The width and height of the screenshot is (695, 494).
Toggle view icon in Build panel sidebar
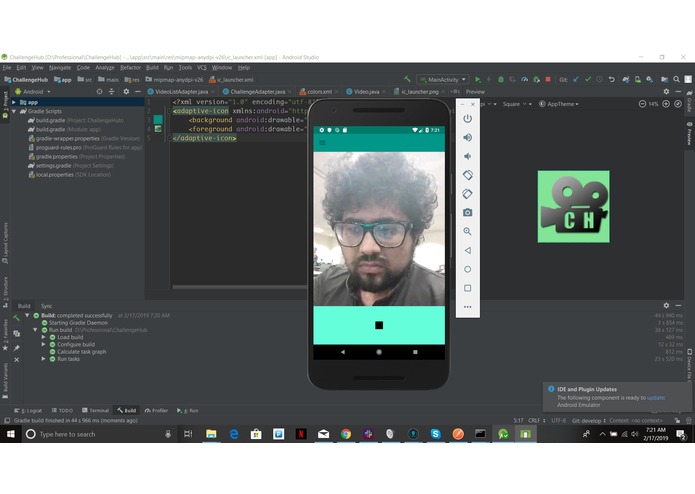pos(16,333)
